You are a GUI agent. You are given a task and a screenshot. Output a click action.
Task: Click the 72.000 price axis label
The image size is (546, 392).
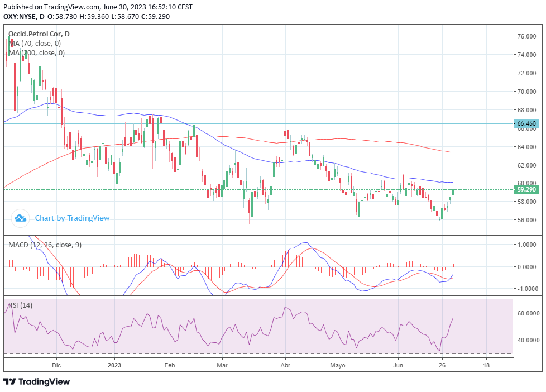tap(526, 73)
